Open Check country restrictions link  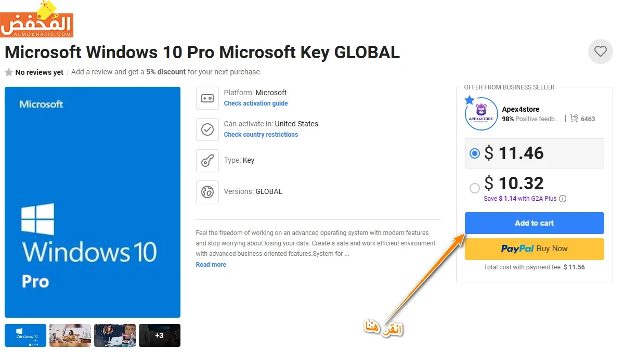click(x=261, y=135)
